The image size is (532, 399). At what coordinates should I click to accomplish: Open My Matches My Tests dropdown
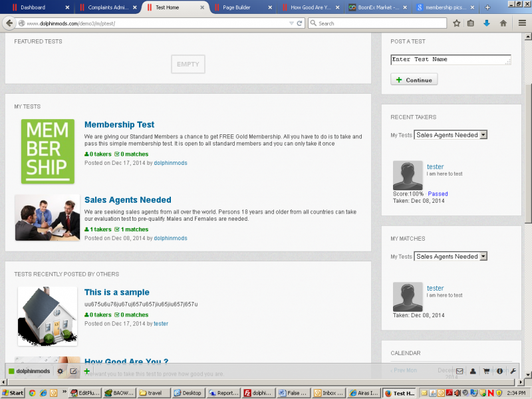(x=451, y=256)
